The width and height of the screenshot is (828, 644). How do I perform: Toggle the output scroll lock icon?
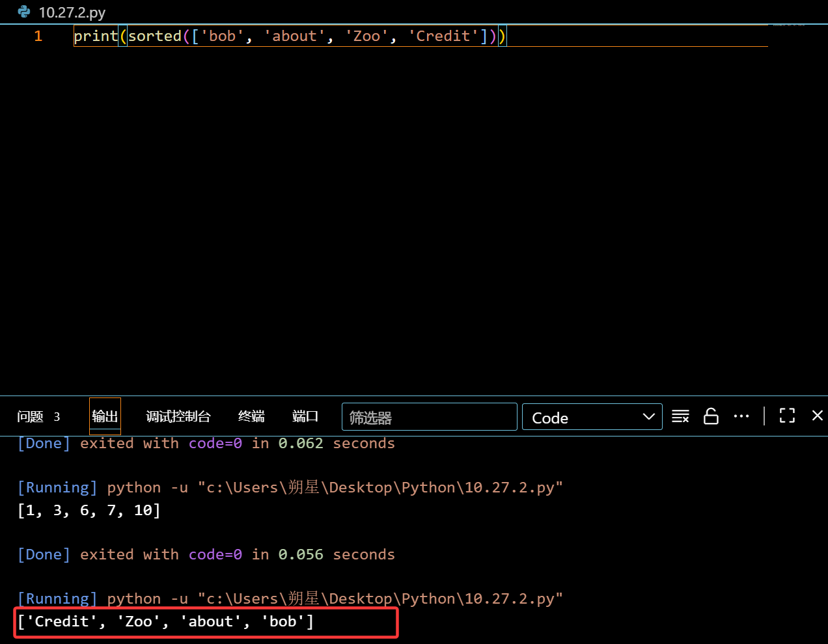tap(711, 416)
